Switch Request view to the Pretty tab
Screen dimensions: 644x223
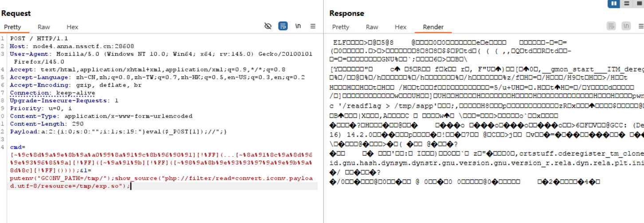[x=12, y=27]
